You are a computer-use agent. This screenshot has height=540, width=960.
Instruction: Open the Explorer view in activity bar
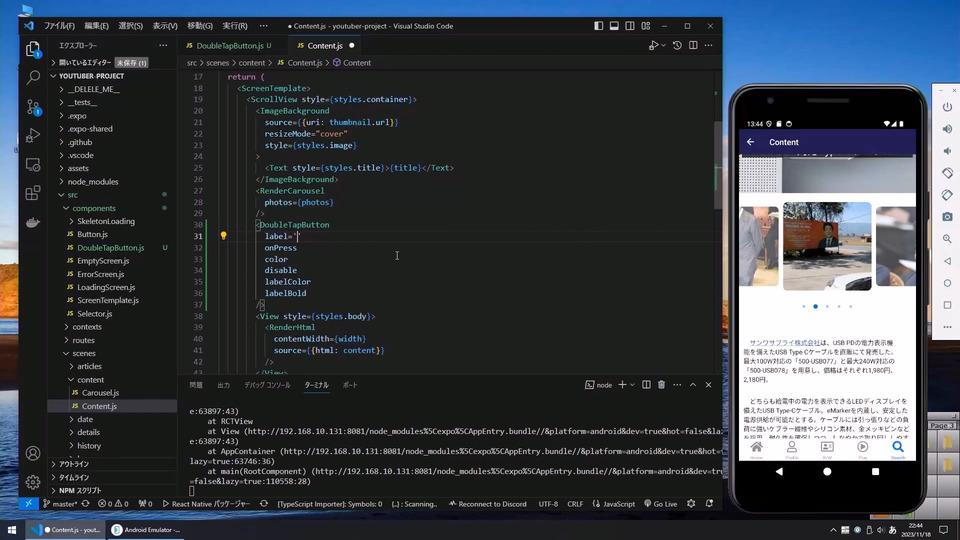[x=33, y=49]
